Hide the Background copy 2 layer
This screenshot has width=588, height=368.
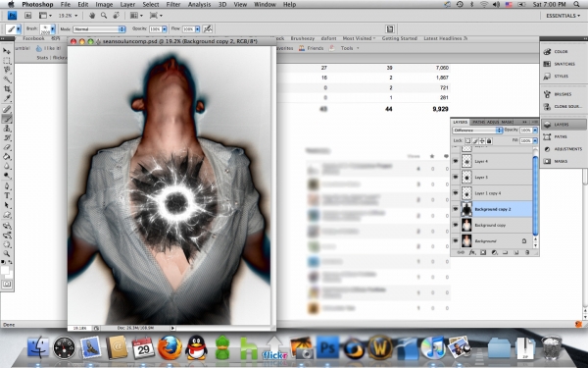[456, 209]
